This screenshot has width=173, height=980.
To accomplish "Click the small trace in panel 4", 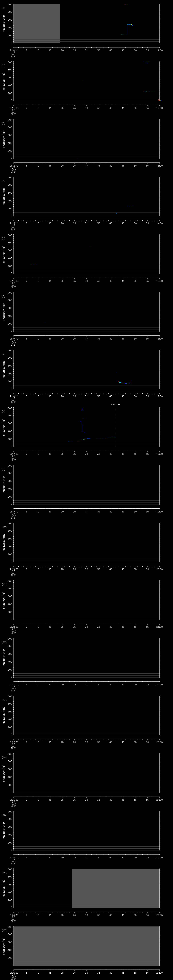I will click(131, 206).
